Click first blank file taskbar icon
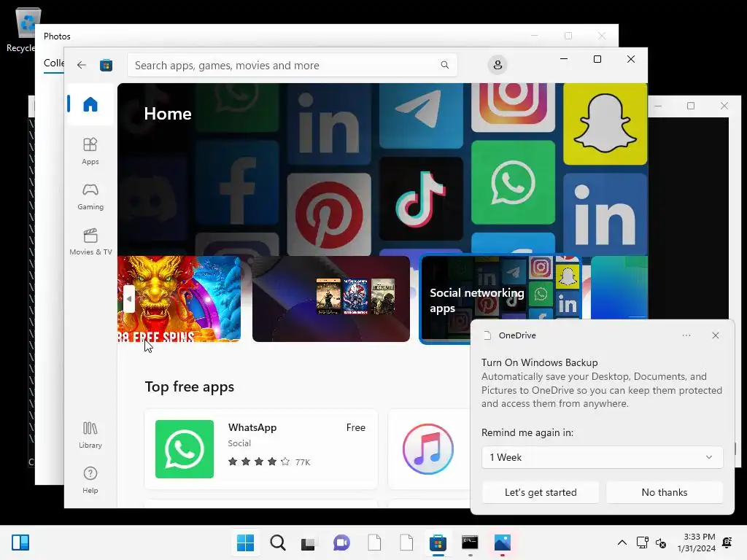Viewport: 747px width, 560px height. click(x=374, y=542)
